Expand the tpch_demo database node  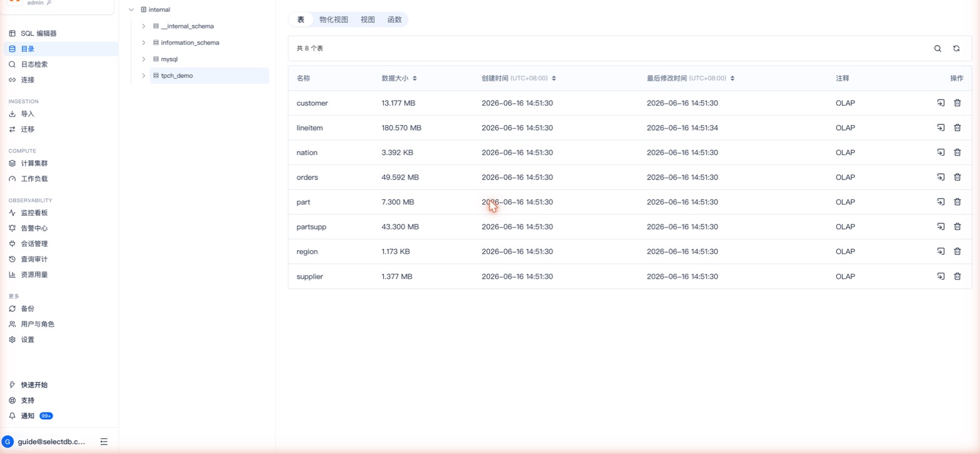[144, 76]
